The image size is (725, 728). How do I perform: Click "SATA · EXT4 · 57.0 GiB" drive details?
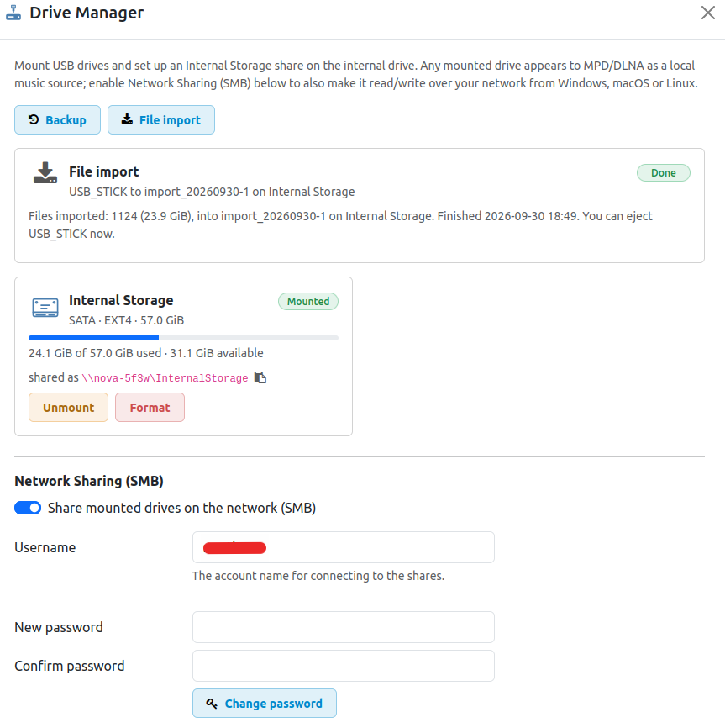tap(127, 320)
